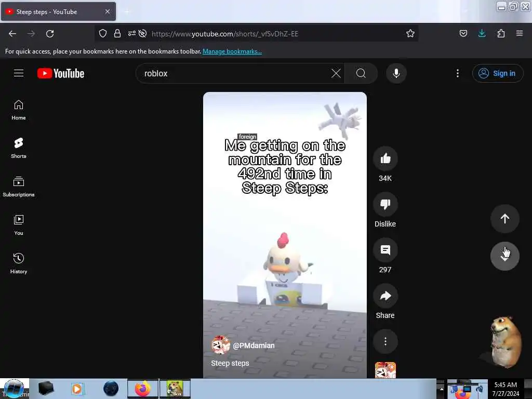This screenshot has width=532, height=399.
Task: Open Firefox application hamburger menu
Action: [x=520, y=34]
